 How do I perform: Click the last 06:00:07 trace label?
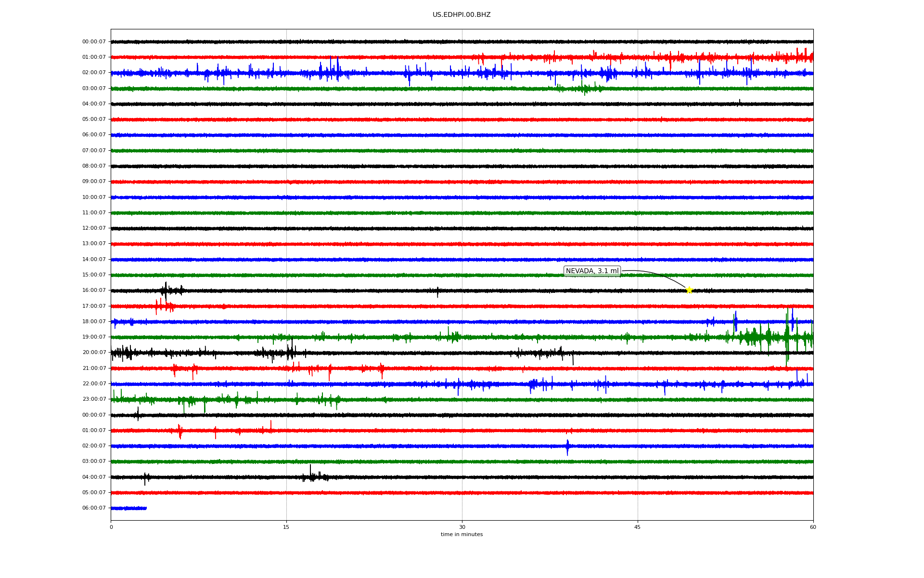pos(94,508)
